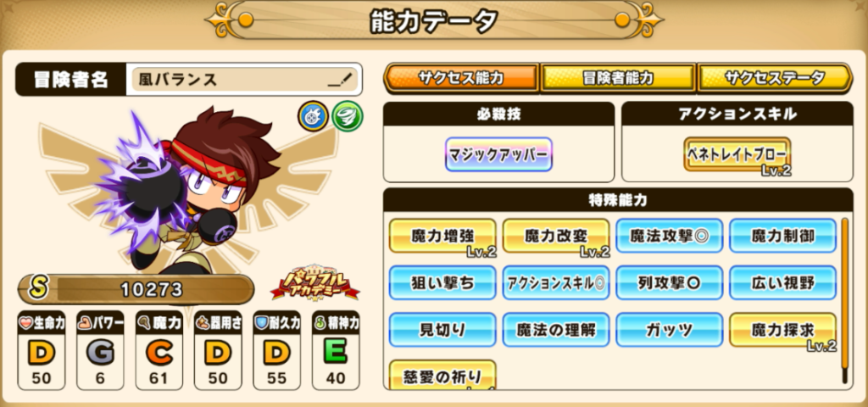Select the 魔力増強 Lv.2 ability
This screenshot has height=407, width=868.
point(442,237)
